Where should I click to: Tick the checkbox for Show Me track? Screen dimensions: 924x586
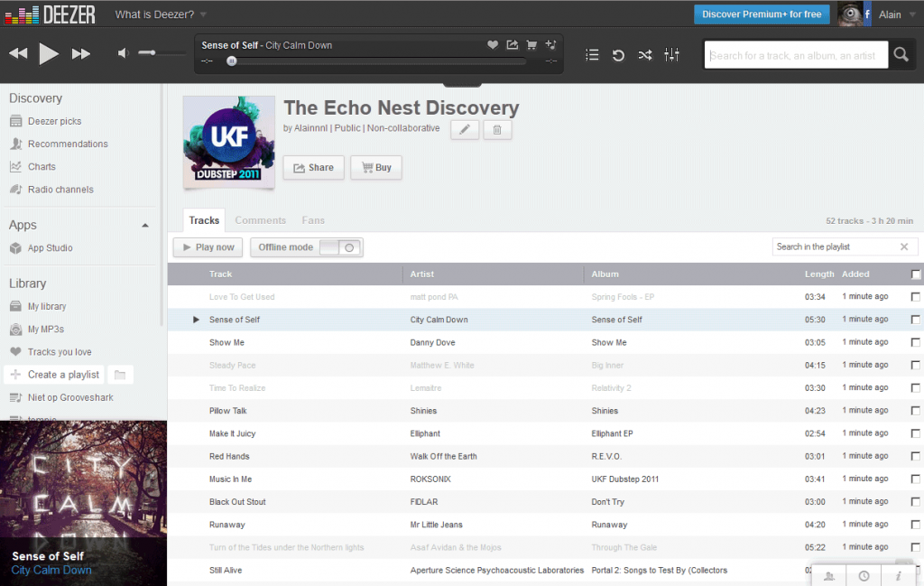(x=915, y=342)
